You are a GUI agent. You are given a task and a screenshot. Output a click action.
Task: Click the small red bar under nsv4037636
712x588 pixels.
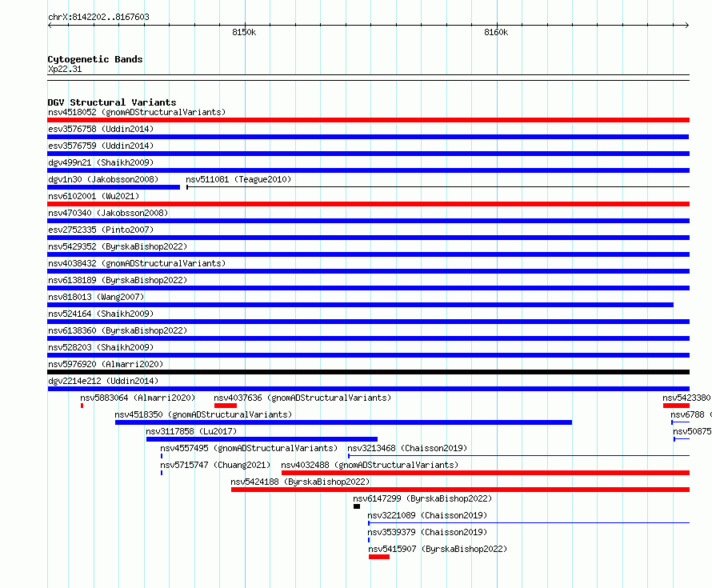pyautogui.click(x=226, y=406)
